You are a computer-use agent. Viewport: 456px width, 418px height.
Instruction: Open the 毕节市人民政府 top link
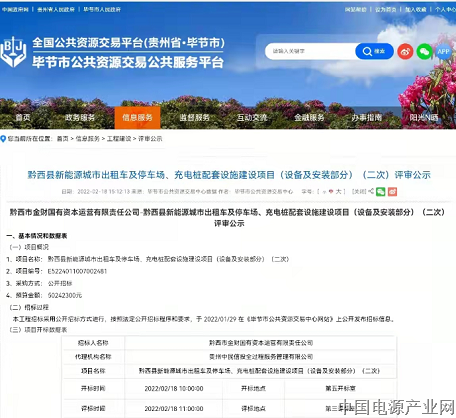click(x=102, y=10)
